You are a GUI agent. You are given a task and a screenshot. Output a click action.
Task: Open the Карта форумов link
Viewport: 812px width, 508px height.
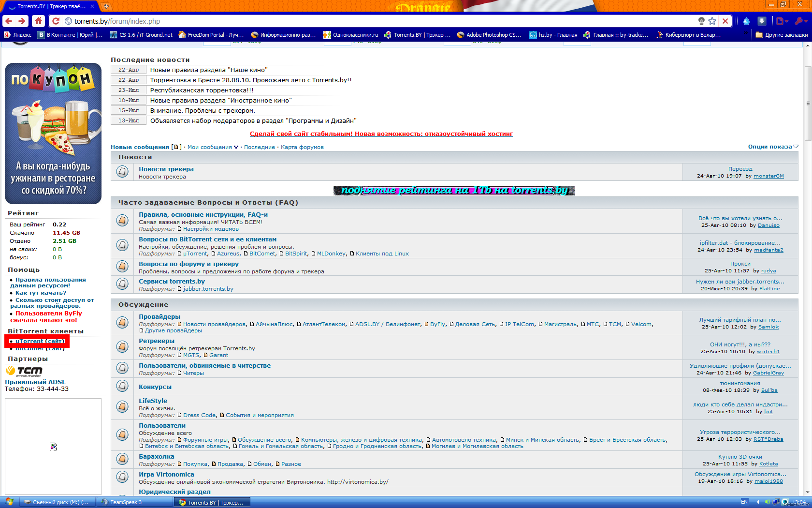tap(302, 147)
